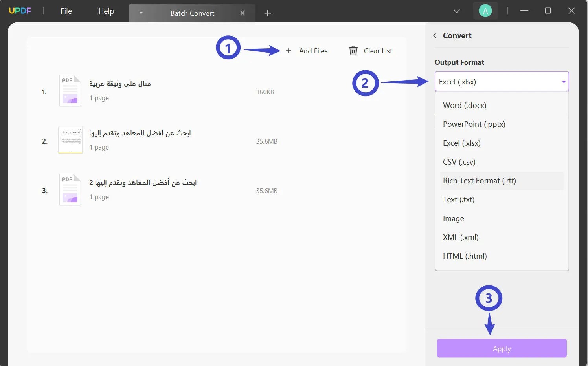Image resolution: width=588 pixels, height=366 pixels.
Task: Select HTML (.html) output format
Action: 465,256
